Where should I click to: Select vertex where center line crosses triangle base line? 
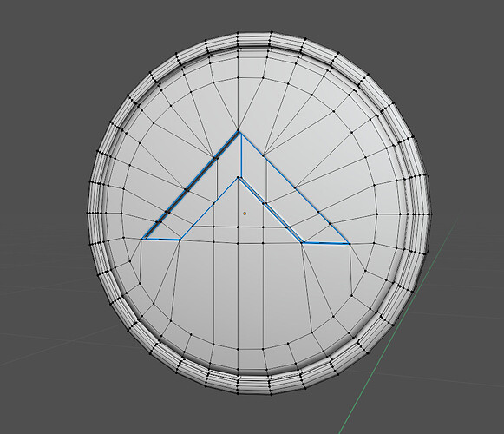tap(239, 243)
